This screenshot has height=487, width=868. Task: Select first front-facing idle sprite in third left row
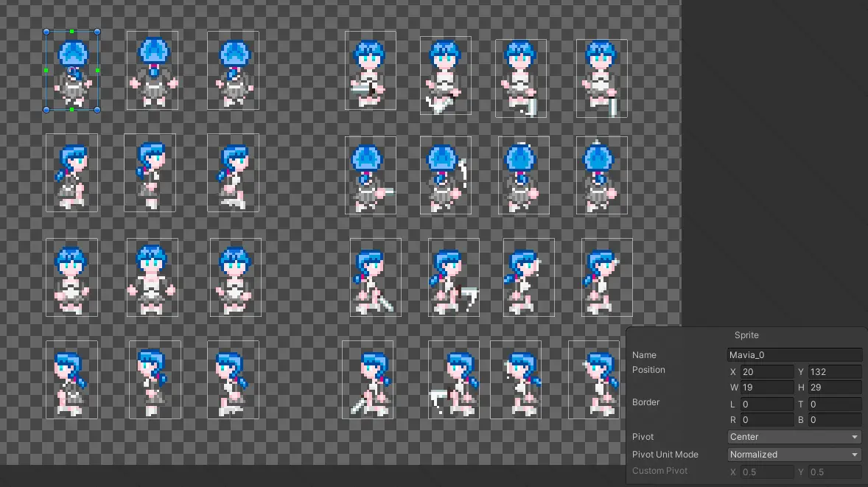[72, 277]
